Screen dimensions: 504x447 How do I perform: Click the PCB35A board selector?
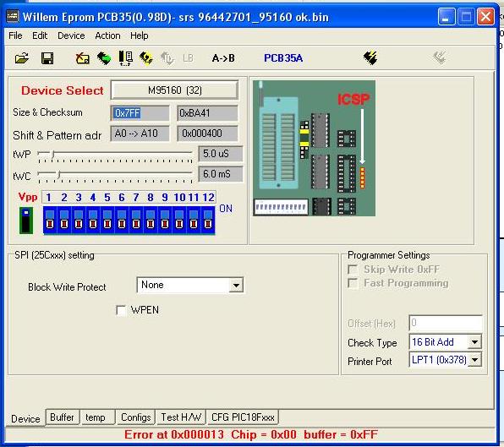pos(283,58)
